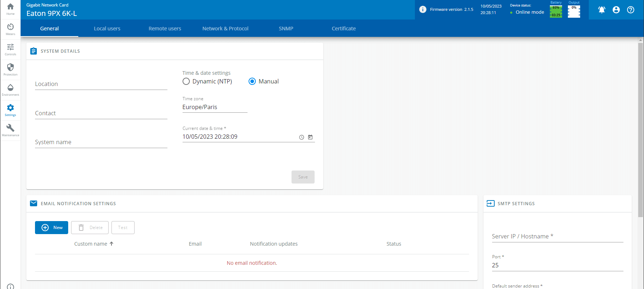
Task: Open the Time zone Europe/Paris dropdown
Action: point(215,107)
